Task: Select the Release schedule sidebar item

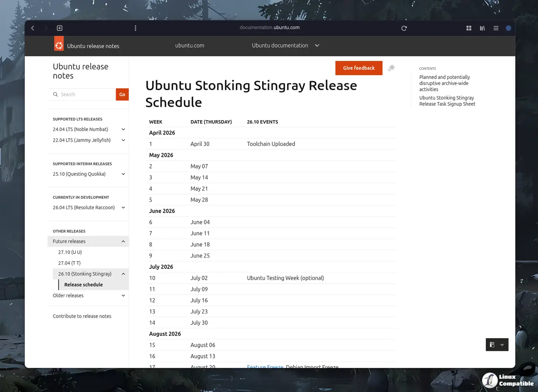Action: click(83, 284)
